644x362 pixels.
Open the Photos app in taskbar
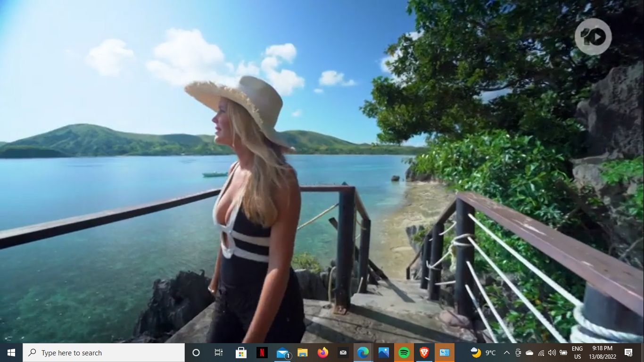point(384,353)
